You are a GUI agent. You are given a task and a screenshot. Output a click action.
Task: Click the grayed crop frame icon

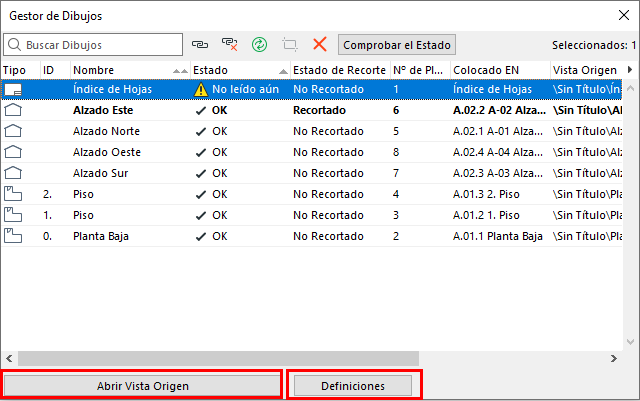(290, 44)
